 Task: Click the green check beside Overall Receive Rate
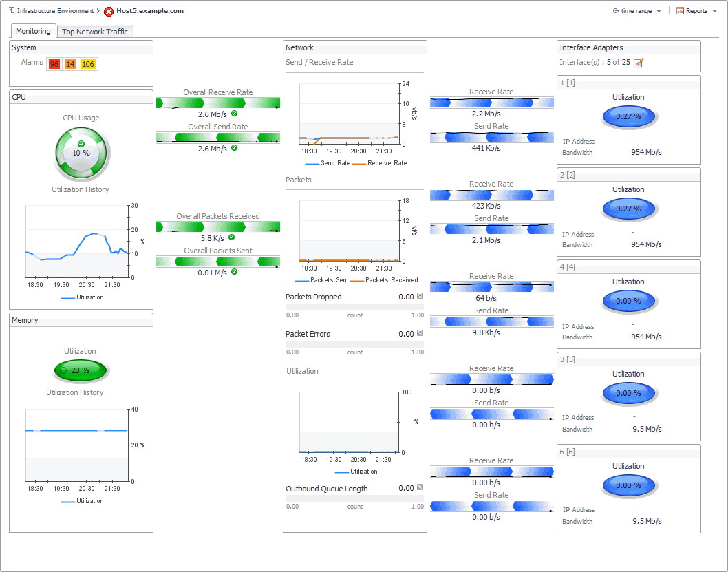235,114
